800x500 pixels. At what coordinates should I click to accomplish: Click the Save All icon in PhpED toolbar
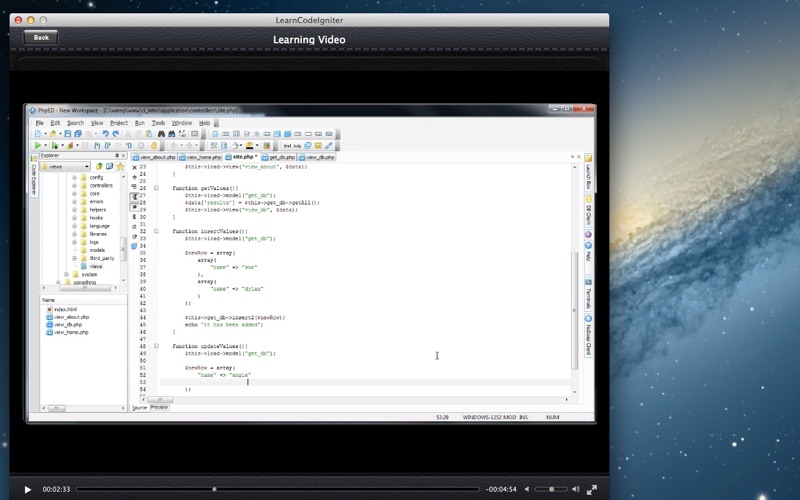click(78, 134)
